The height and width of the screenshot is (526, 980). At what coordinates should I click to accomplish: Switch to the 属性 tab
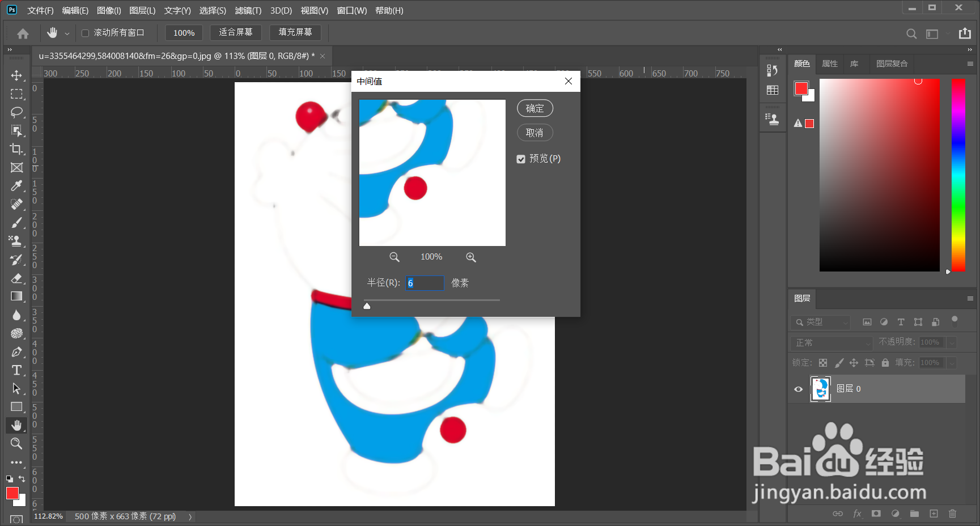(x=829, y=63)
